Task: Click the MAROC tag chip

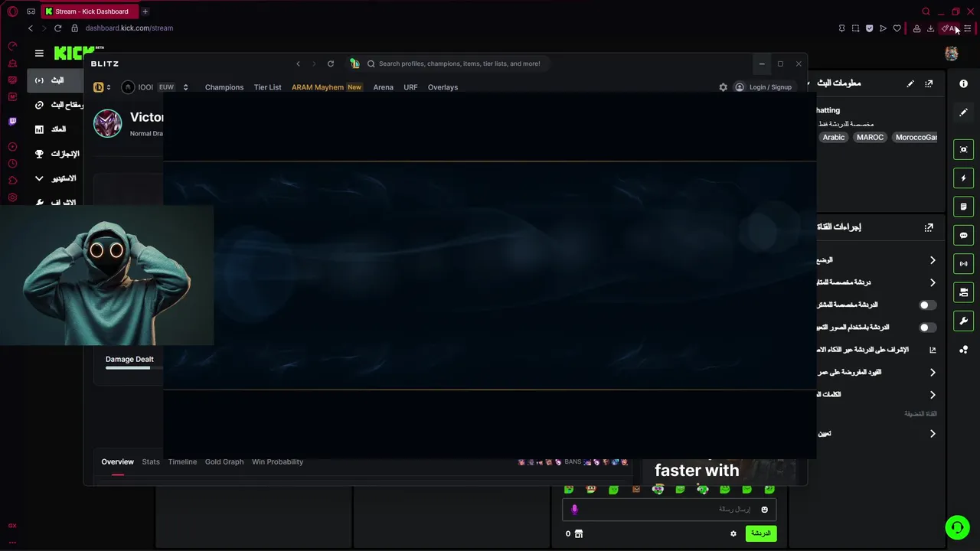Action: [x=870, y=138]
